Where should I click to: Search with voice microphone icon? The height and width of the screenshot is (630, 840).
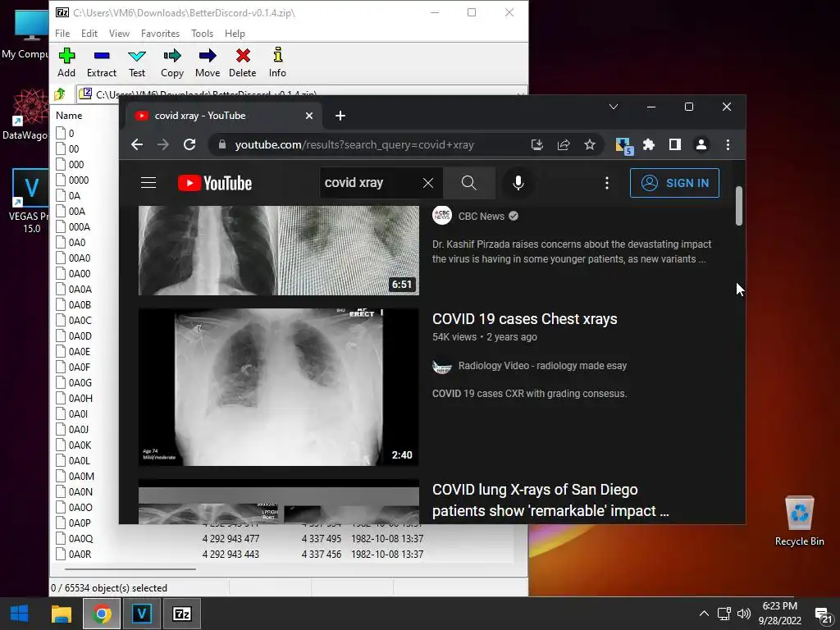(518, 183)
